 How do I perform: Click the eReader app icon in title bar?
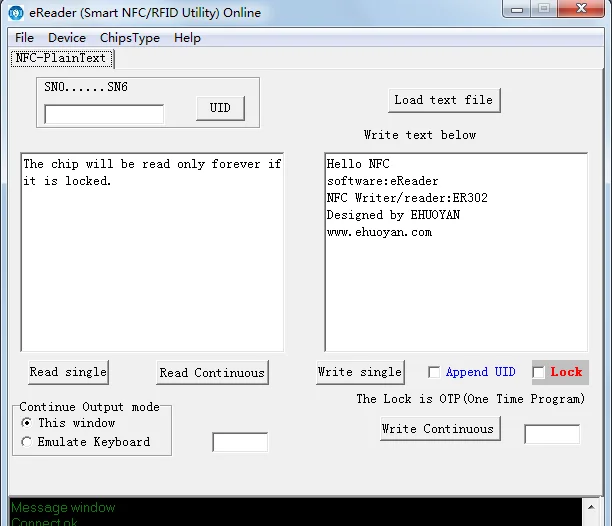(16, 12)
